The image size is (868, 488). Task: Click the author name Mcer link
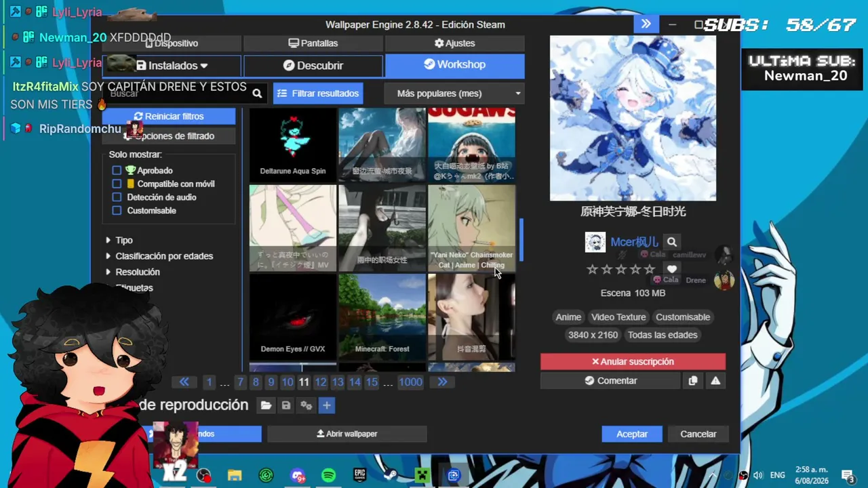coord(634,242)
